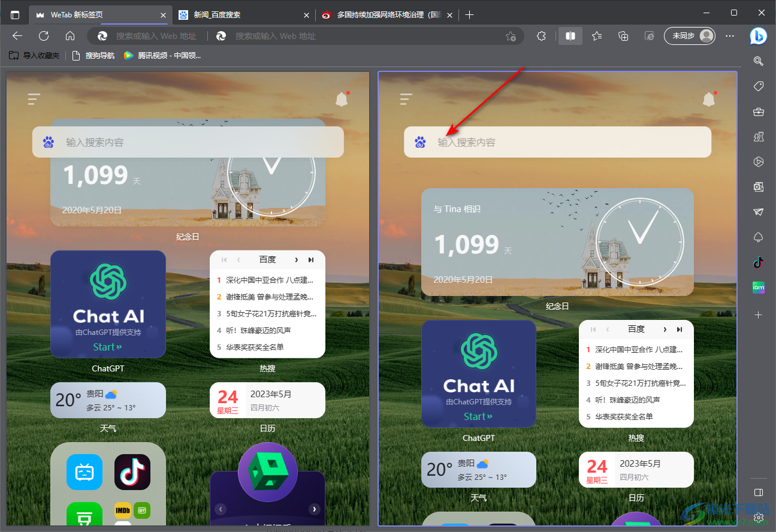
Task: Click 输入搜索内容 search box in right pane
Action: click(557, 142)
